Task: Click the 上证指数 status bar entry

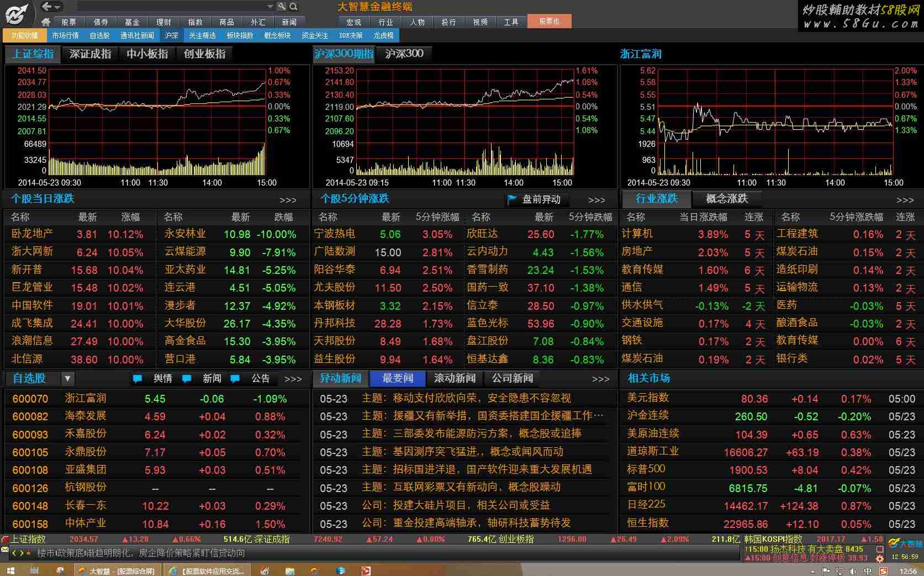Action: point(29,539)
